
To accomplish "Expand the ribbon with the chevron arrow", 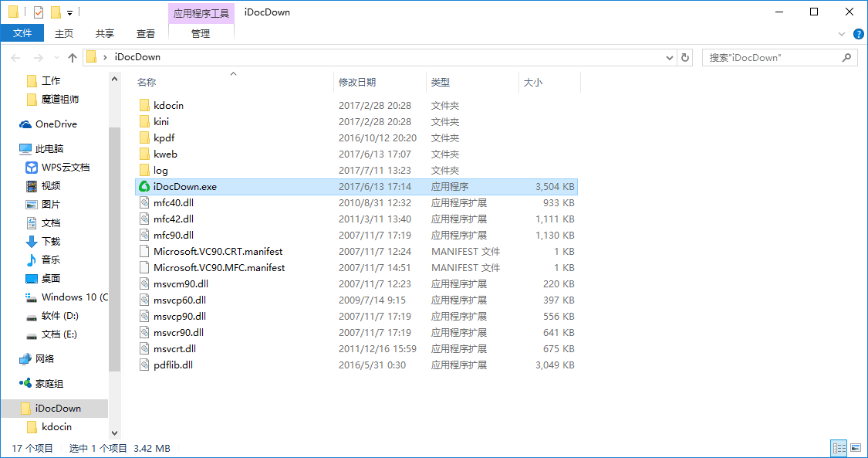I will [x=842, y=34].
